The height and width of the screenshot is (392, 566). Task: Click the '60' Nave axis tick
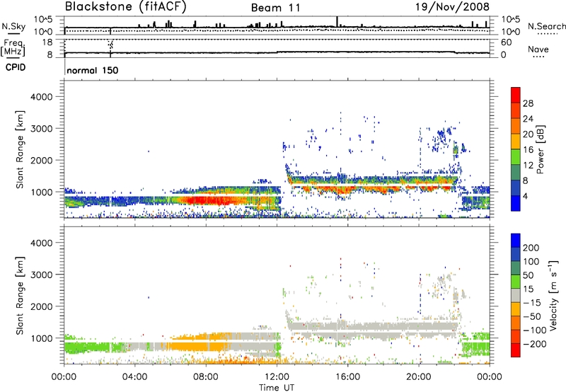[506, 42]
